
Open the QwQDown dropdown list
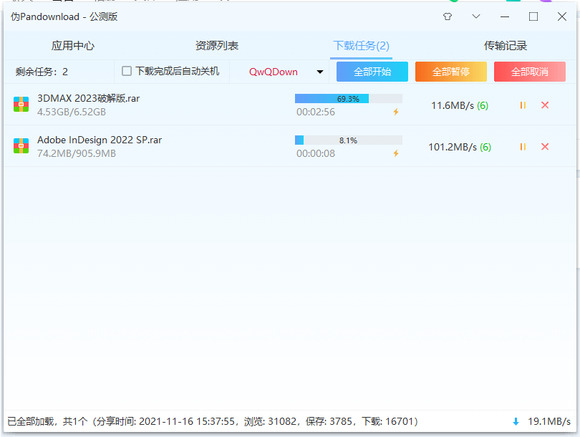(320, 72)
